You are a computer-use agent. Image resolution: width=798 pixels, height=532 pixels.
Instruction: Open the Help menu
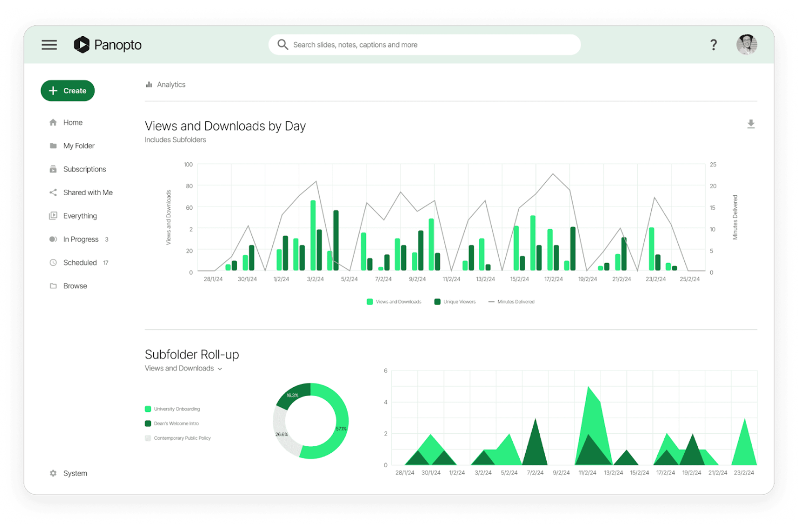[x=713, y=45]
